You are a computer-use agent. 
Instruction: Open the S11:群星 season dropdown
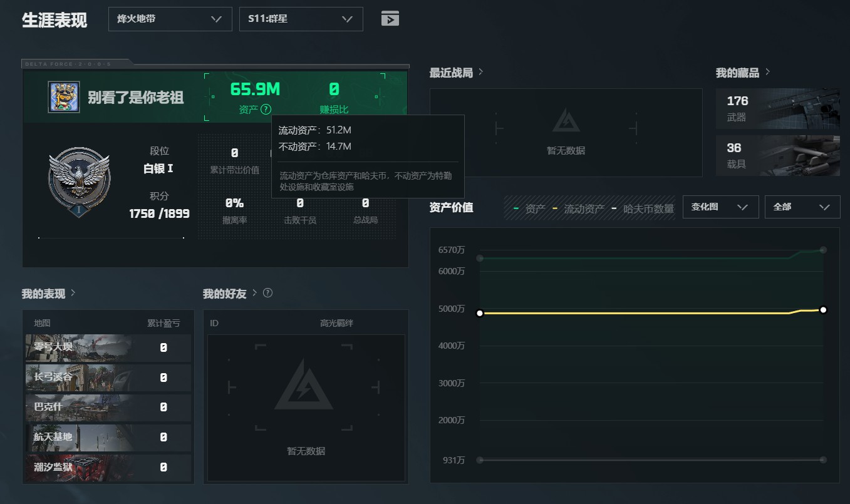[301, 19]
